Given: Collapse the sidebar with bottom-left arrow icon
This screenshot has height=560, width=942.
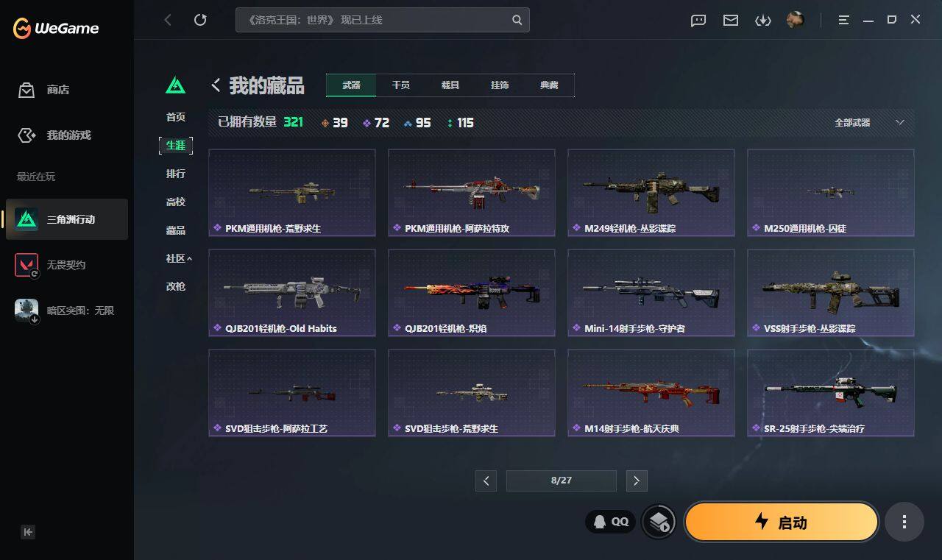Looking at the screenshot, I should (x=28, y=532).
